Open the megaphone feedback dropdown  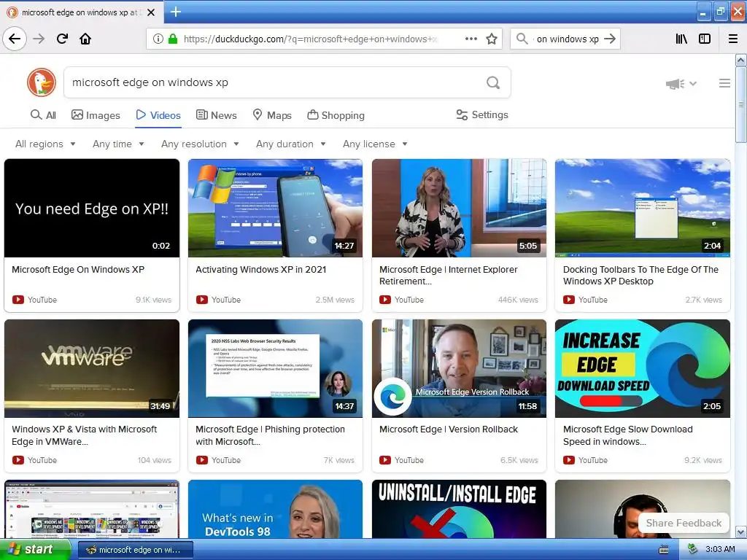point(681,84)
